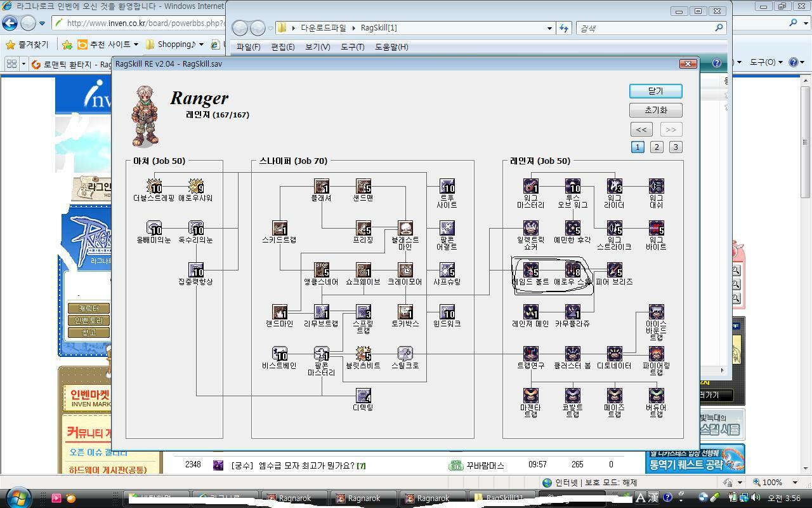Click the 클러스터 봄 skill icon
The image size is (812, 508).
coord(572,353)
